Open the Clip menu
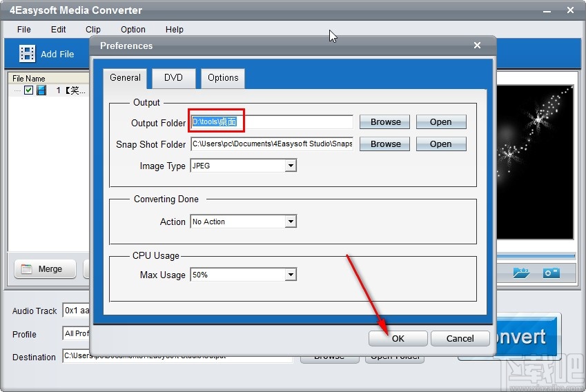The image size is (586, 392). click(93, 30)
